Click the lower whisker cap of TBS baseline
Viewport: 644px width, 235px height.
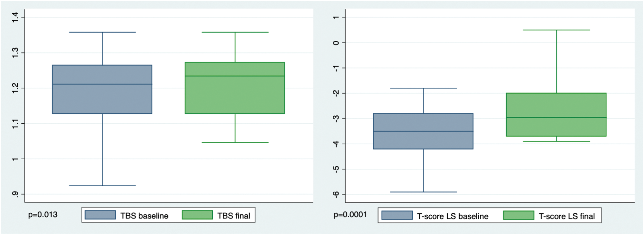coord(102,185)
